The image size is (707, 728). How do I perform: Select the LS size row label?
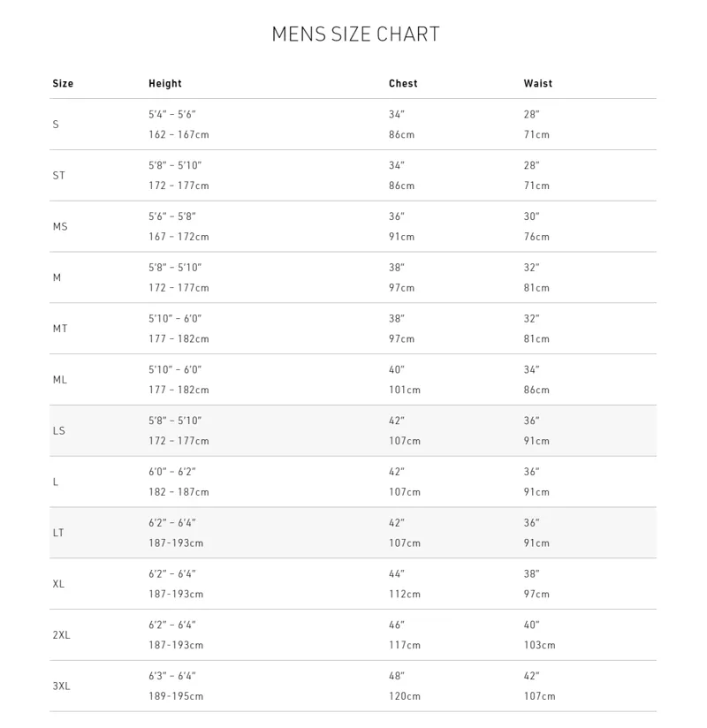point(58,431)
